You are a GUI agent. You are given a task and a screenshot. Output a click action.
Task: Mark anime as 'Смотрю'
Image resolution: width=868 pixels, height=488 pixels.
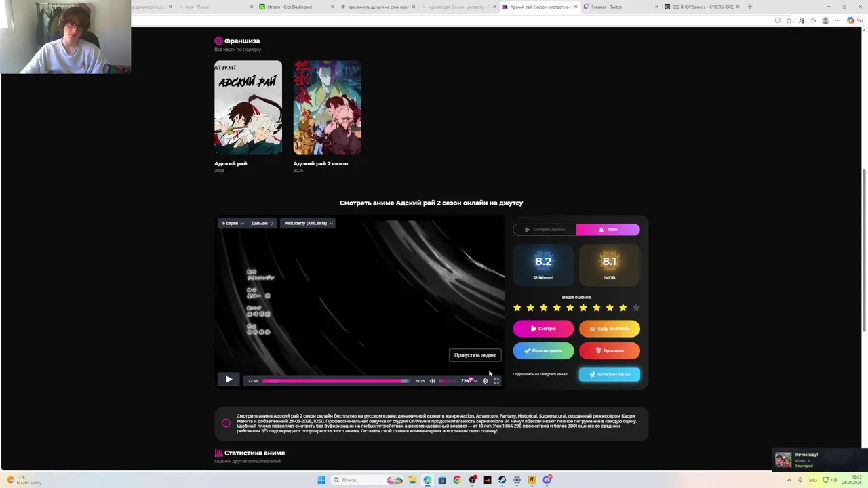click(543, 329)
